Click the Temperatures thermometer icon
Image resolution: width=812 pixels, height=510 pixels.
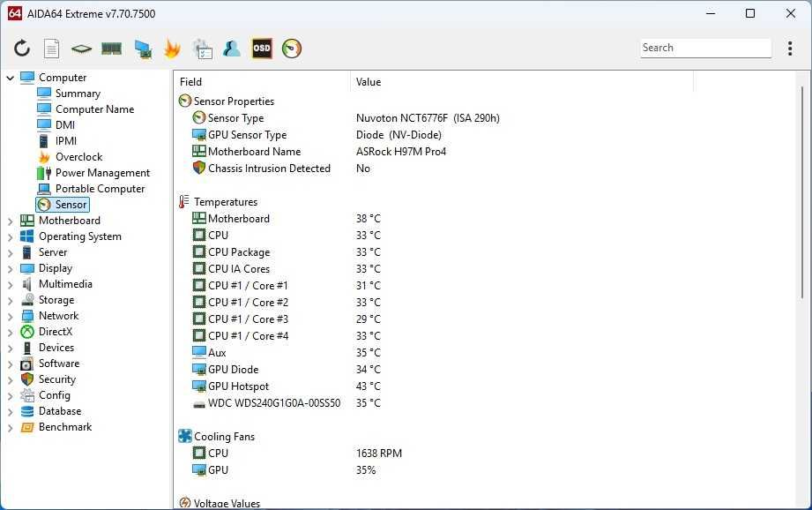[x=184, y=201]
